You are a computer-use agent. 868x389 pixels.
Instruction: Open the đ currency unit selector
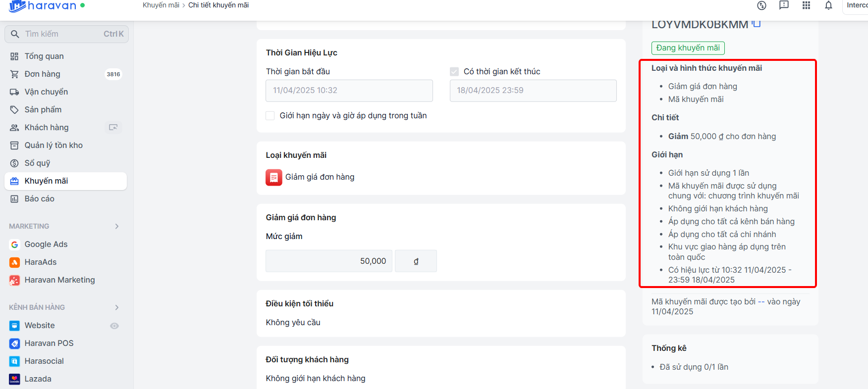click(416, 261)
